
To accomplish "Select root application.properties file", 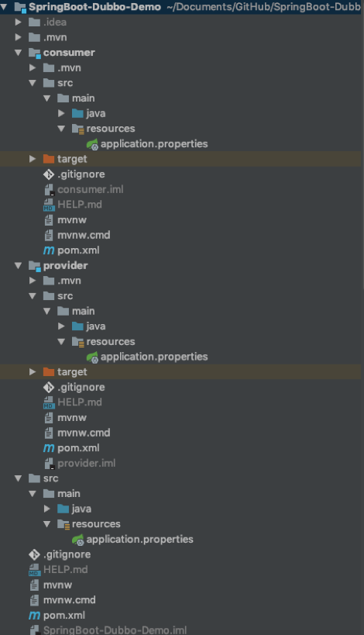I will click(x=139, y=540).
